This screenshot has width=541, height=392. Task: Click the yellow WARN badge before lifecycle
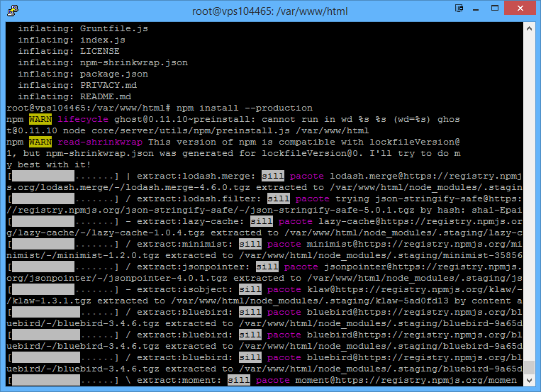pyautogui.click(x=40, y=119)
